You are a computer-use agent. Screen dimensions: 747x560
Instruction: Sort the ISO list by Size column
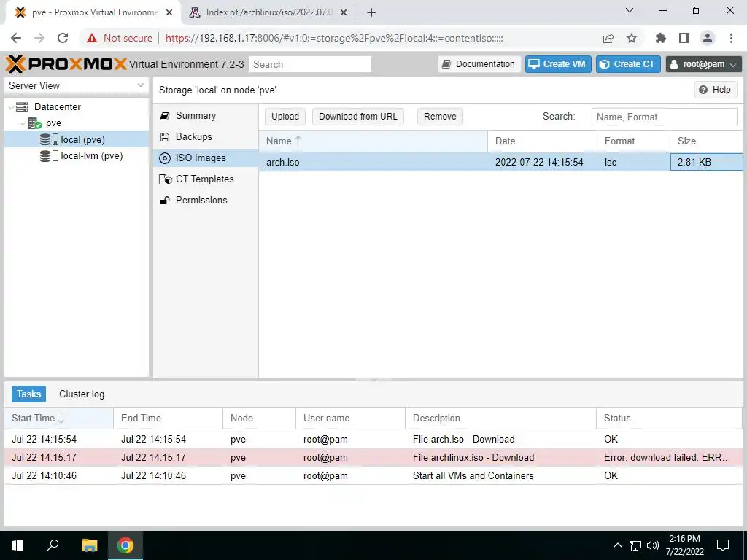[x=706, y=141]
